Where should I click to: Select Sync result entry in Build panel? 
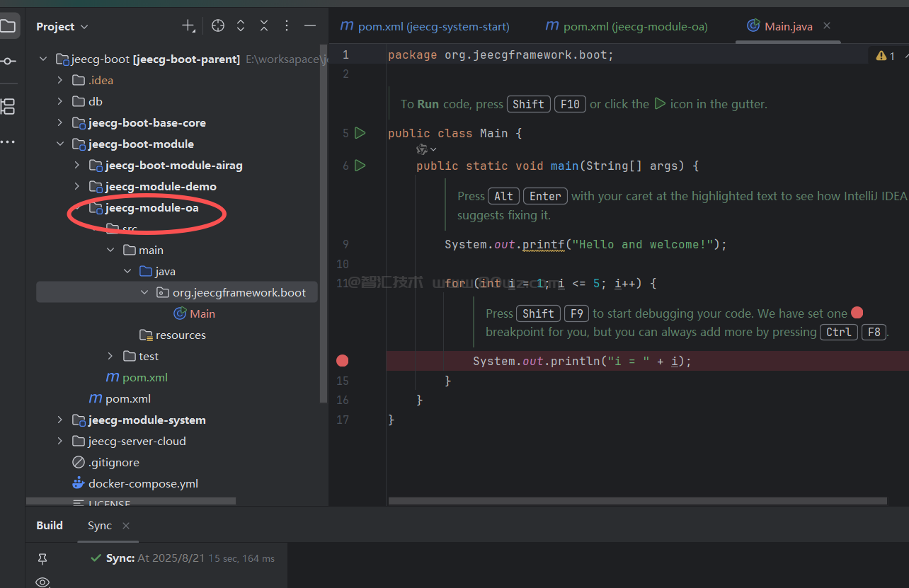coord(183,558)
